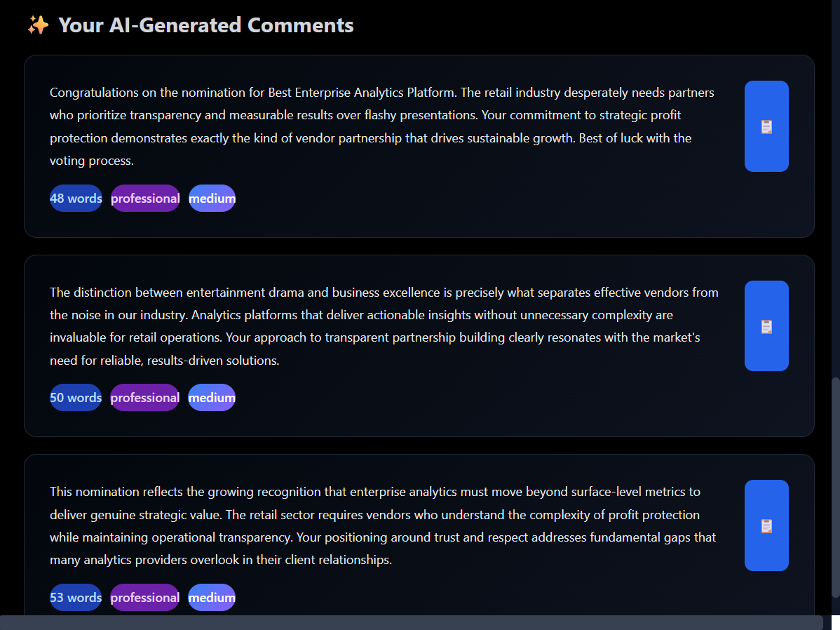The image size is (840, 630).
Task: Click the clipboard copy icon in the middle card
Action: [x=766, y=326]
